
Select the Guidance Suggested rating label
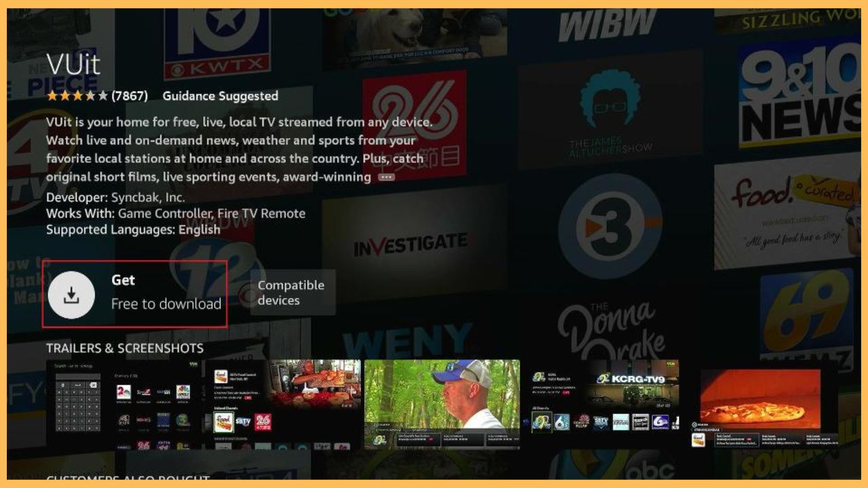point(220,96)
